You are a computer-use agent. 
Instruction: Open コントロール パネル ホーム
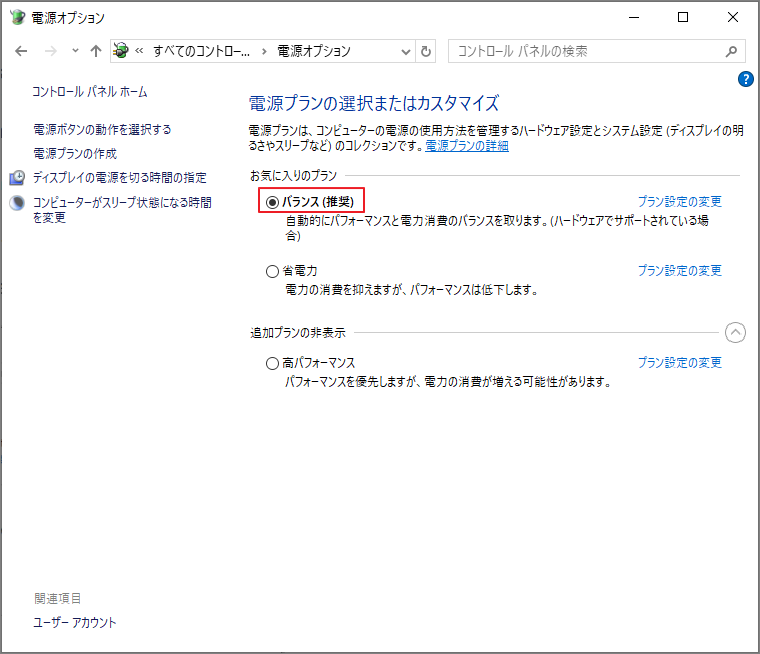pos(90,92)
